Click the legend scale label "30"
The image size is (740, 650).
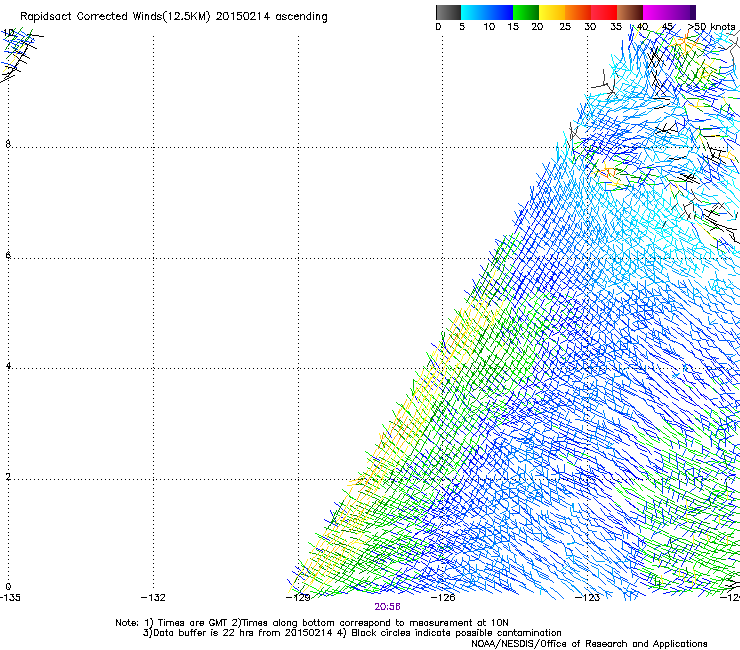590,27
